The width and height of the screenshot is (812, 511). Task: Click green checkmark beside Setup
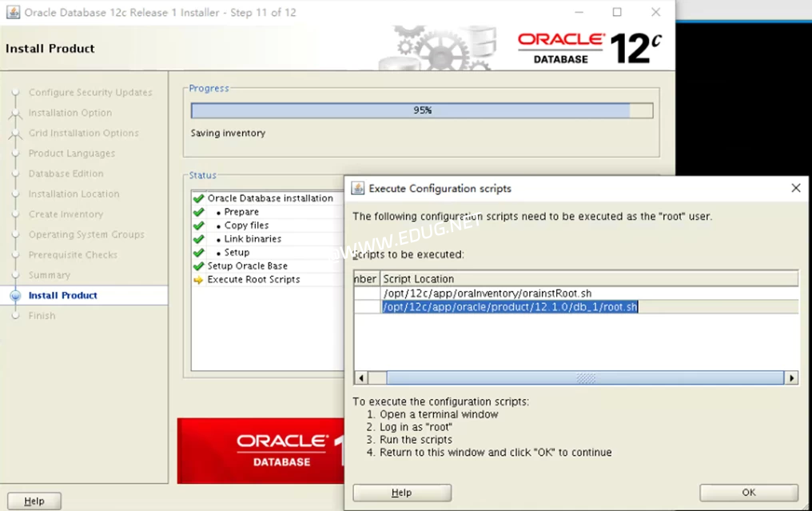pyautogui.click(x=198, y=253)
